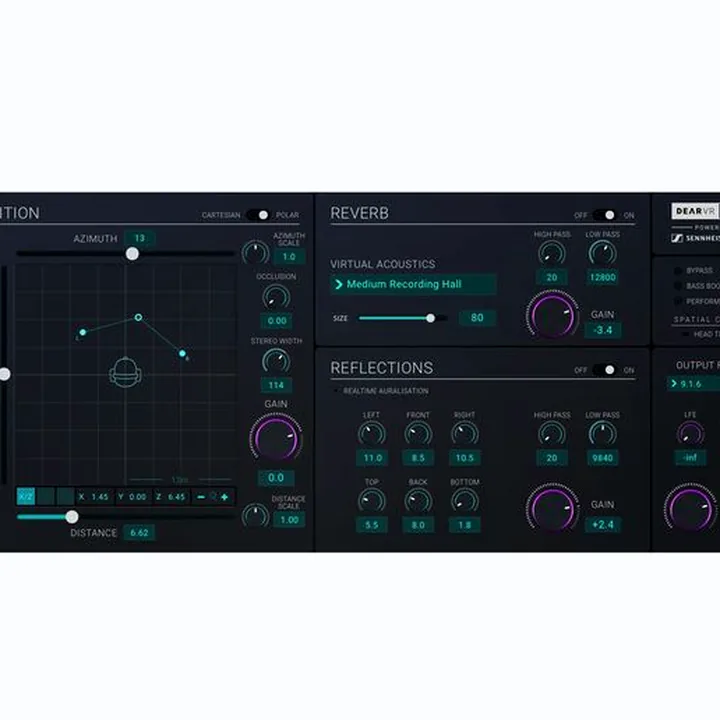Click the Left reflection value 11.0

click(x=372, y=458)
